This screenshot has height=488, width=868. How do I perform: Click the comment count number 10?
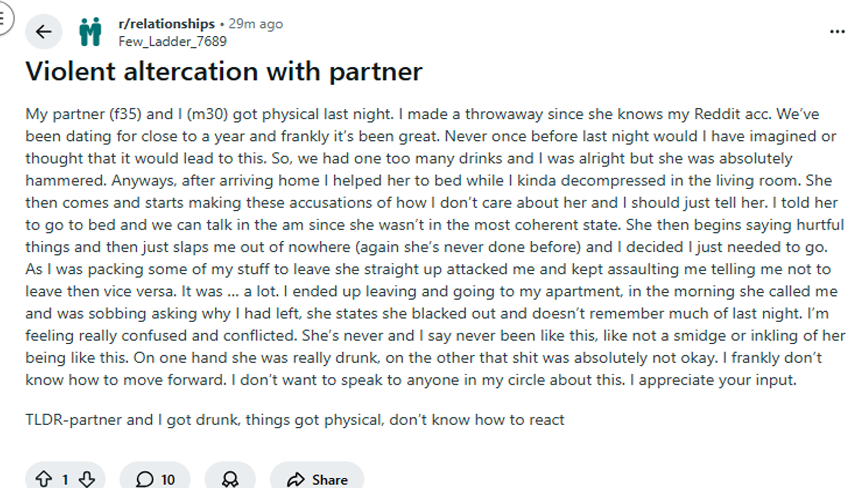168,480
